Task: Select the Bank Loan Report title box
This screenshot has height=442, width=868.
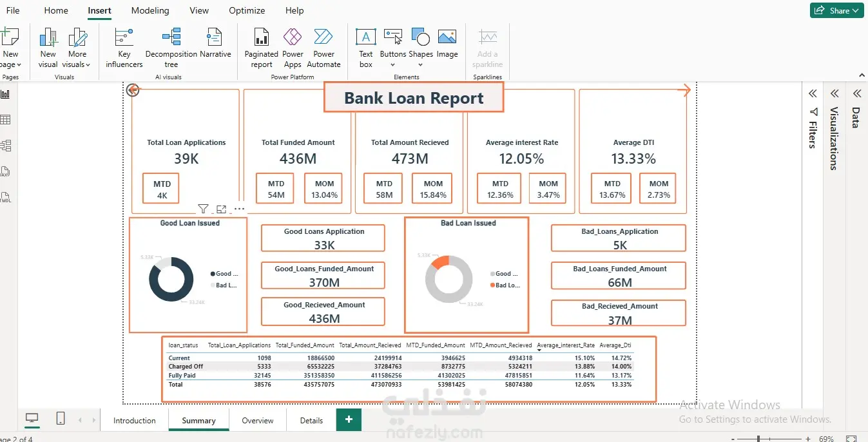Action: (413, 98)
